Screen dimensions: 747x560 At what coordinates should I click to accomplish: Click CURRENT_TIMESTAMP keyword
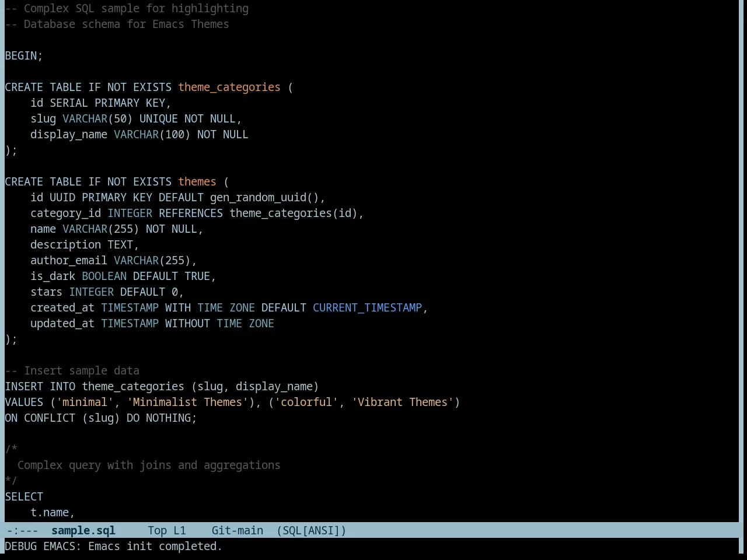point(367,307)
